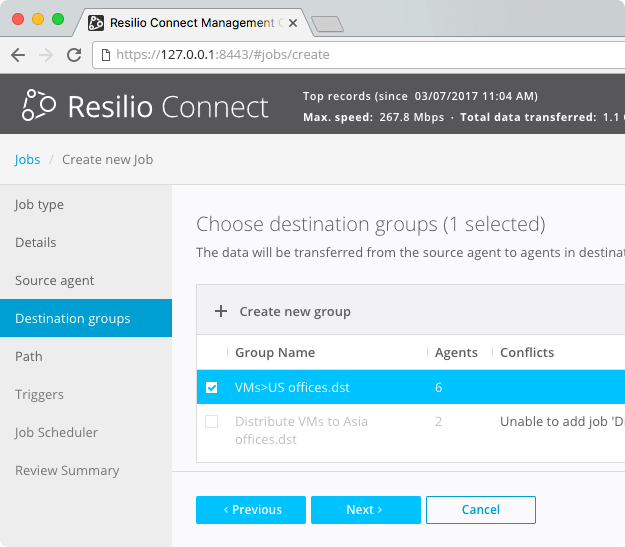Viewport: 625px width, 547px height.
Task: Select the Destination groups step
Action: click(x=86, y=318)
